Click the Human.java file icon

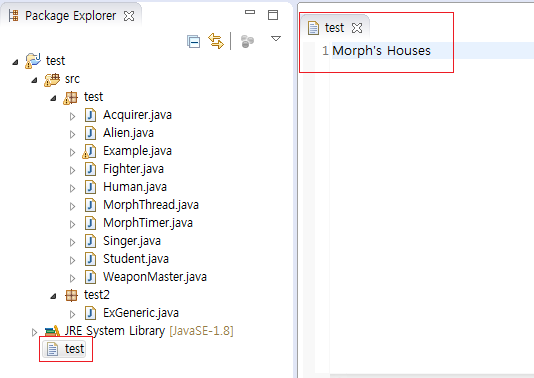tap(90, 187)
